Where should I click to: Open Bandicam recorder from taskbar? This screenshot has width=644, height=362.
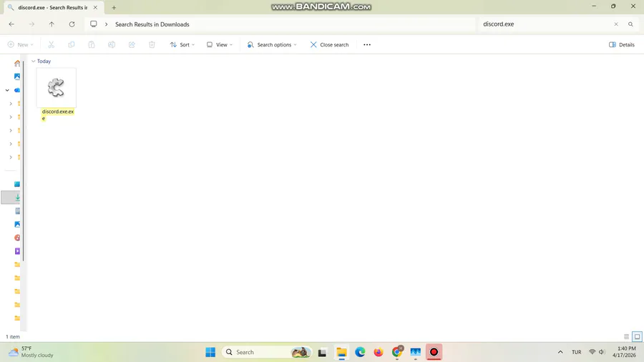[434, 352]
